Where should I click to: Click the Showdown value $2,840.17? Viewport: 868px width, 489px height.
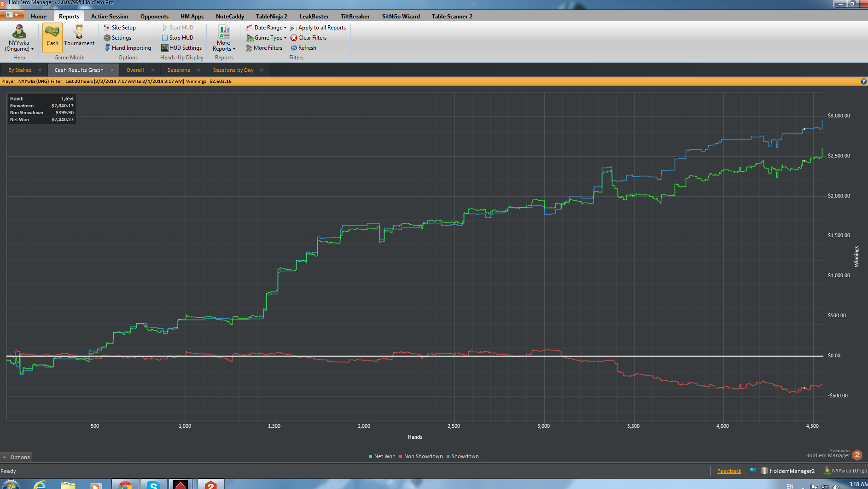coord(63,105)
